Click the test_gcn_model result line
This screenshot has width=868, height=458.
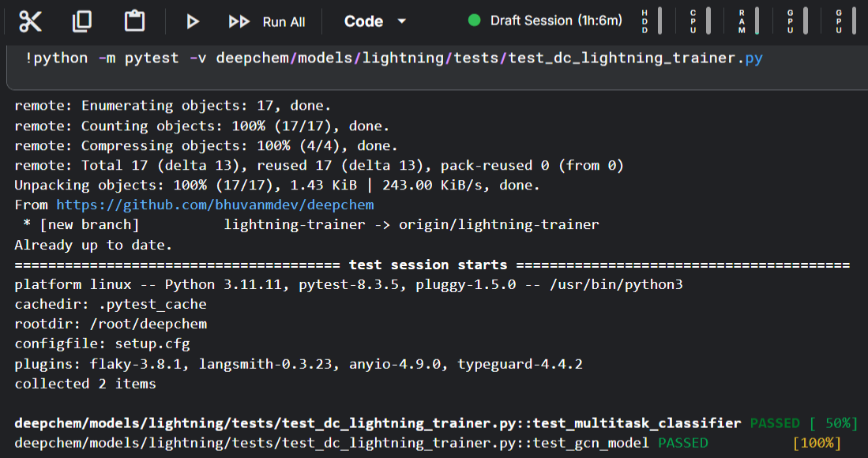[x=427, y=443]
